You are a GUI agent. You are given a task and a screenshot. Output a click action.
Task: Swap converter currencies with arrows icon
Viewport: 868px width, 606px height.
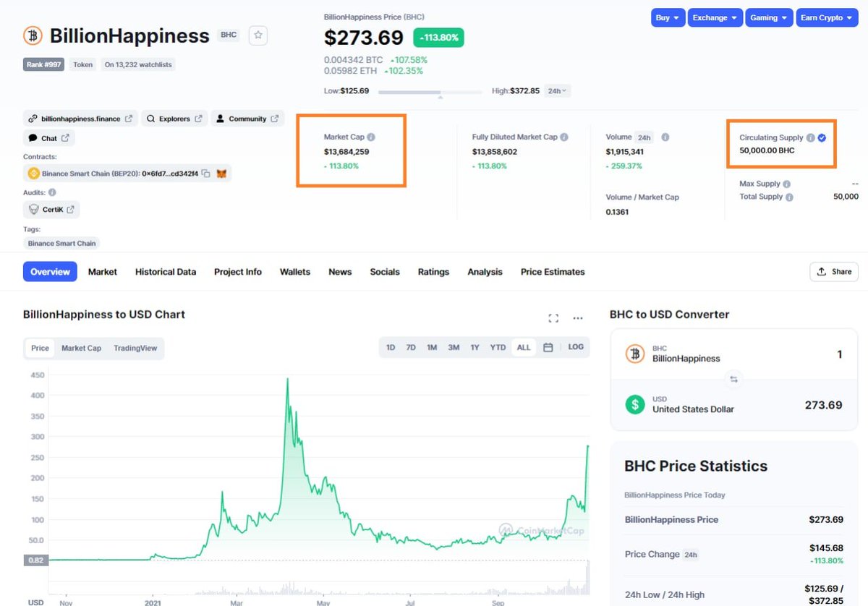[x=733, y=379]
